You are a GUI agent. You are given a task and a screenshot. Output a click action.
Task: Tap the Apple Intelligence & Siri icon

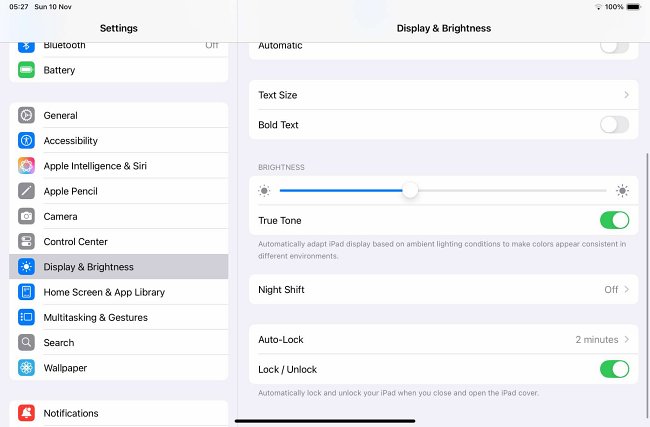26,166
